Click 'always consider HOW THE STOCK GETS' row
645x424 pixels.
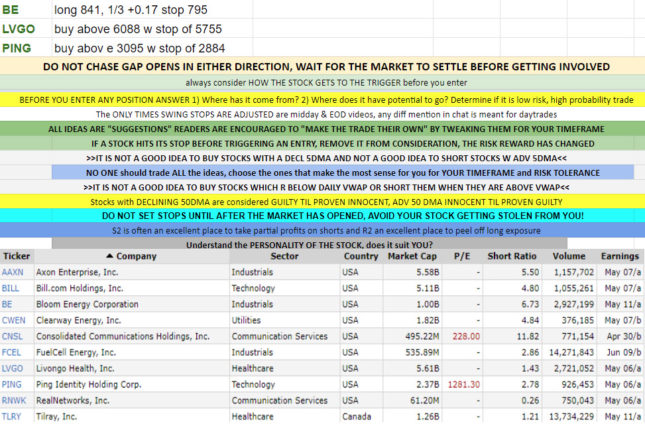(x=322, y=83)
